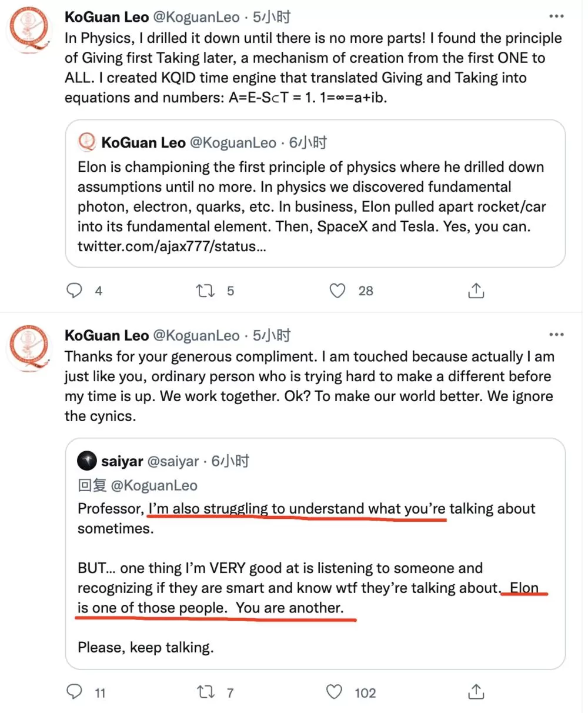Open the @KoguanLeo mention in saiyar's reply
The width and height of the screenshot is (588, 713).
point(153,485)
